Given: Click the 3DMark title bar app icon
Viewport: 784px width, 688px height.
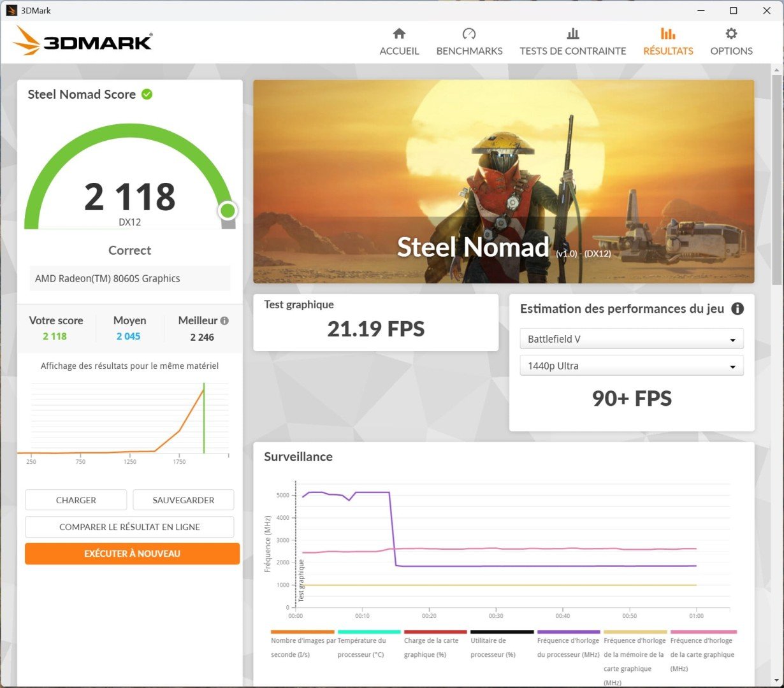Looking at the screenshot, I should pyautogui.click(x=11, y=10).
